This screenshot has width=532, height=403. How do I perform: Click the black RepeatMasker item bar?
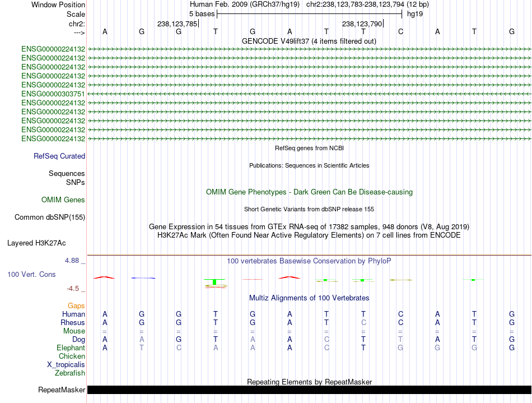tap(309, 390)
